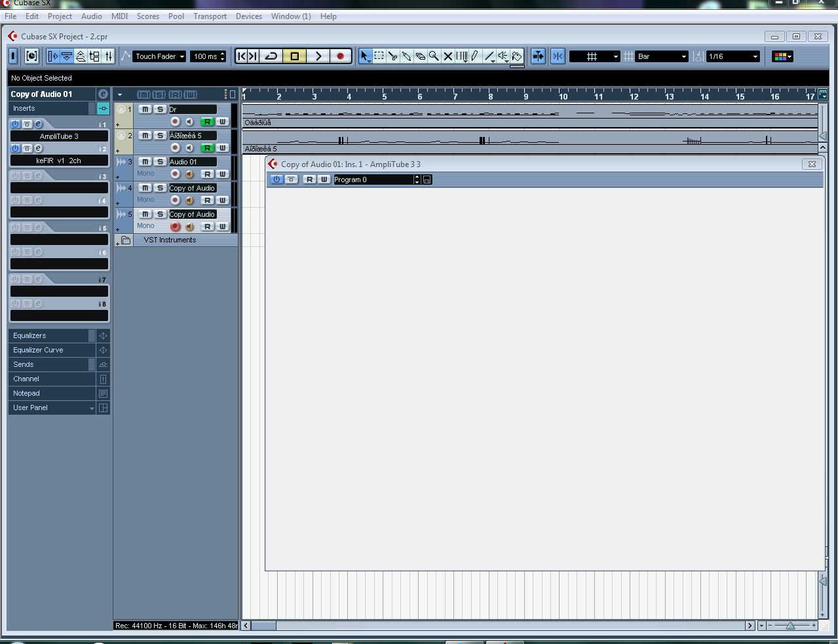Select the Range Selection tool
This screenshot has width=838, height=644.
pyautogui.click(x=379, y=56)
